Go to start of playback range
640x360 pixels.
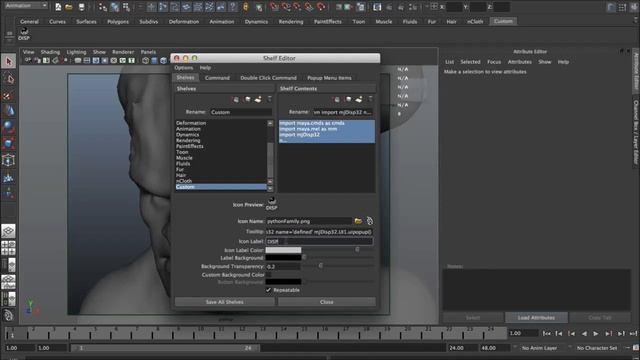[x=547, y=333]
